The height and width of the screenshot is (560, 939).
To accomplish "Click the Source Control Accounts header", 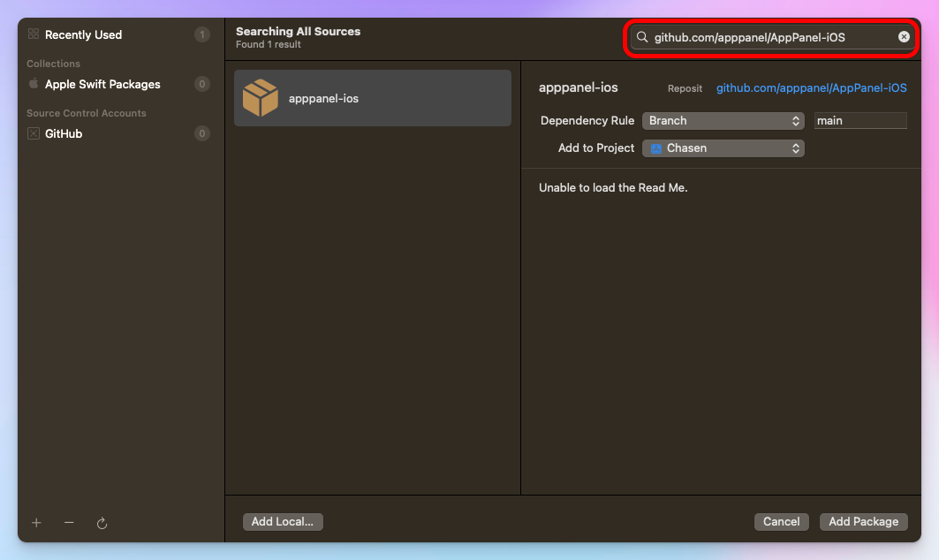I will [x=87, y=113].
